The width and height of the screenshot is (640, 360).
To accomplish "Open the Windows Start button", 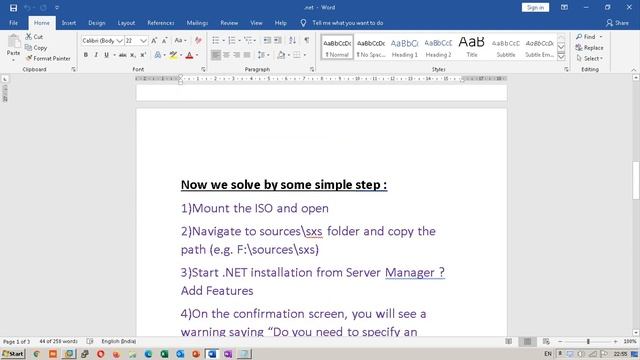I will (13, 354).
